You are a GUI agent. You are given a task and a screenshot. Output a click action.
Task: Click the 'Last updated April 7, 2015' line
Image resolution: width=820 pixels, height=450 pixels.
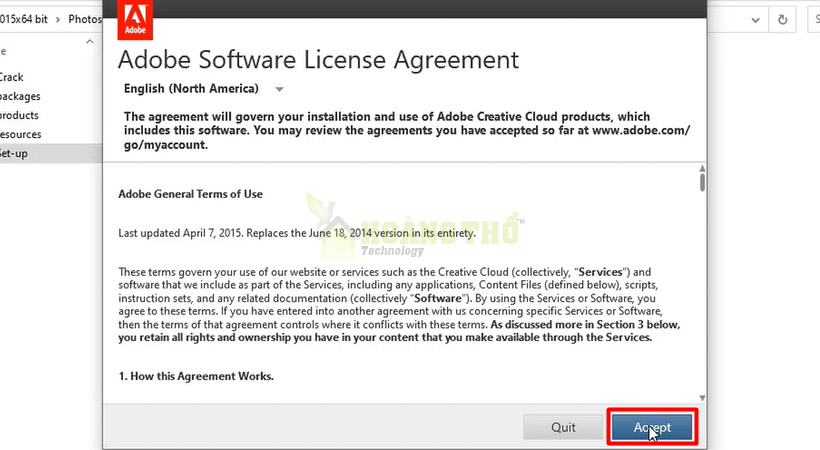[x=297, y=233]
